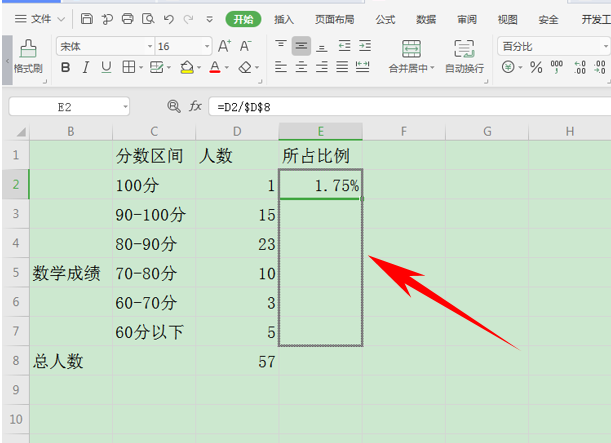This screenshot has width=611, height=443.
Task: Apply red font color
Action: point(215,67)
